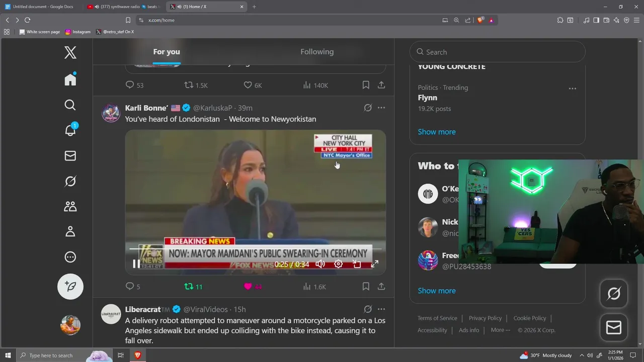The width and height of the screenshot is (644, 362).
Task: Open the Flynn trending topic
Action: (428, 98)
